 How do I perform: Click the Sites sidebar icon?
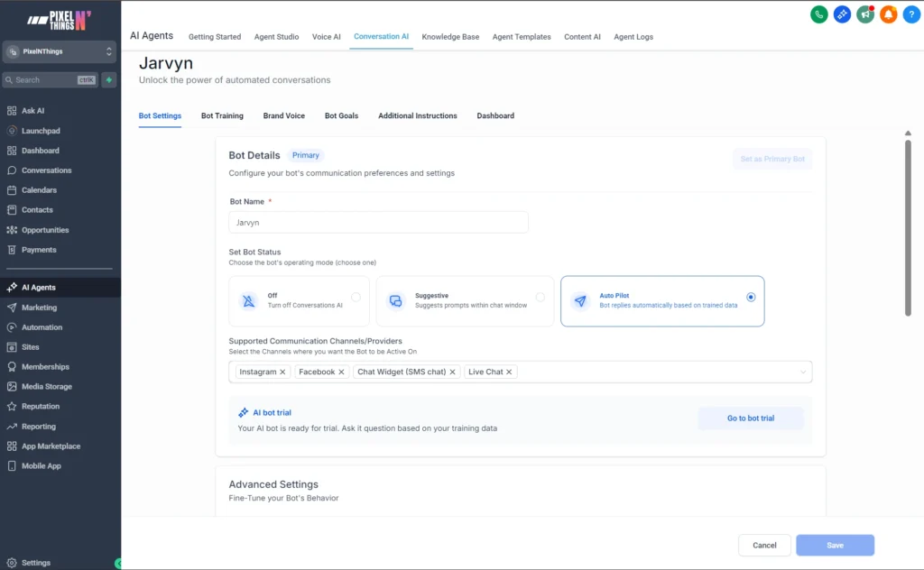point(12,347)
